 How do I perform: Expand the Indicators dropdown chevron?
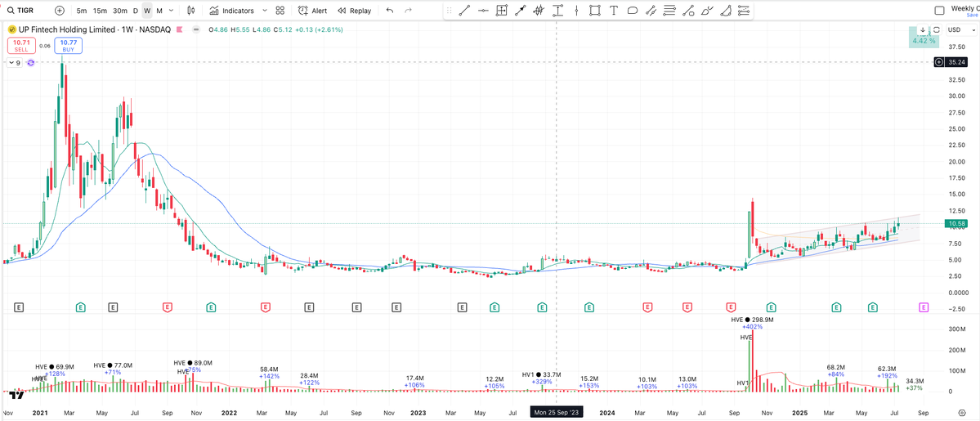264,11
